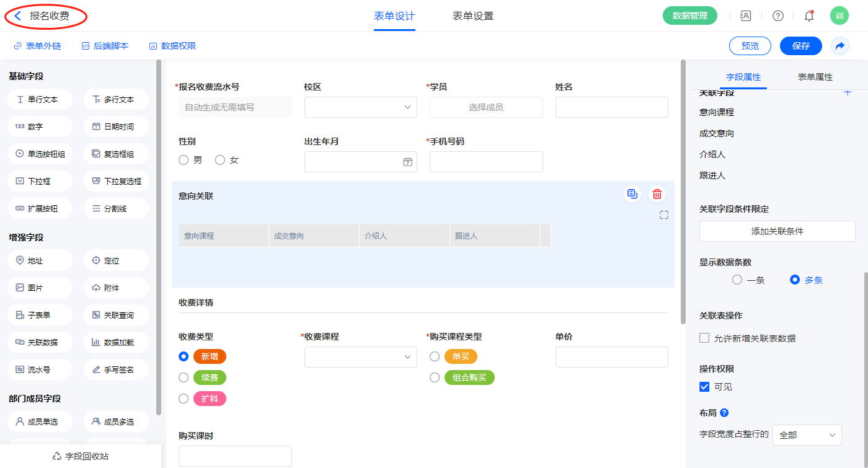The image size is (868, 468).
Task: Click the blue share arrow icon
Action: pyautogui.click(x=840, y=46)
